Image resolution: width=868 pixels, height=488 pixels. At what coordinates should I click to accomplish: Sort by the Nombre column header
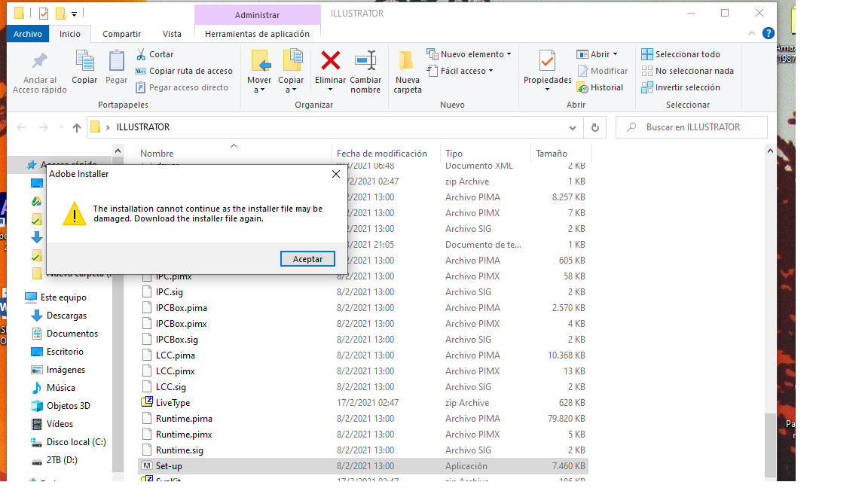point(157,154)
